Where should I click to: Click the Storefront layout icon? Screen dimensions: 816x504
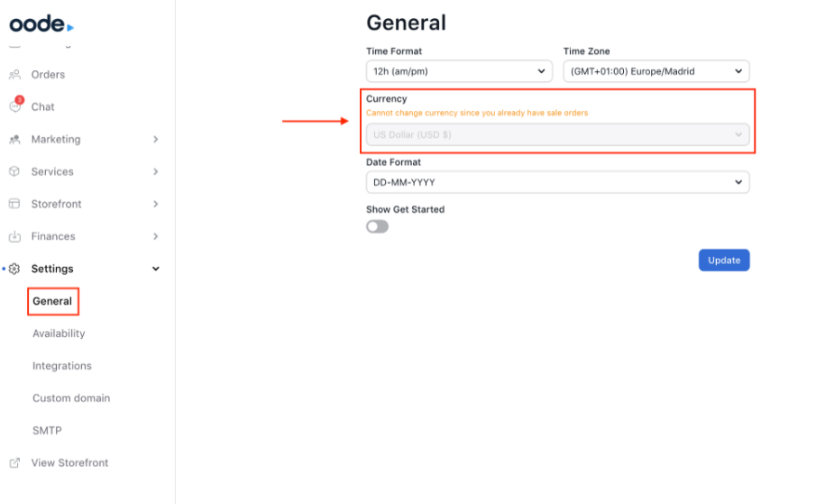tap(14, 204)
